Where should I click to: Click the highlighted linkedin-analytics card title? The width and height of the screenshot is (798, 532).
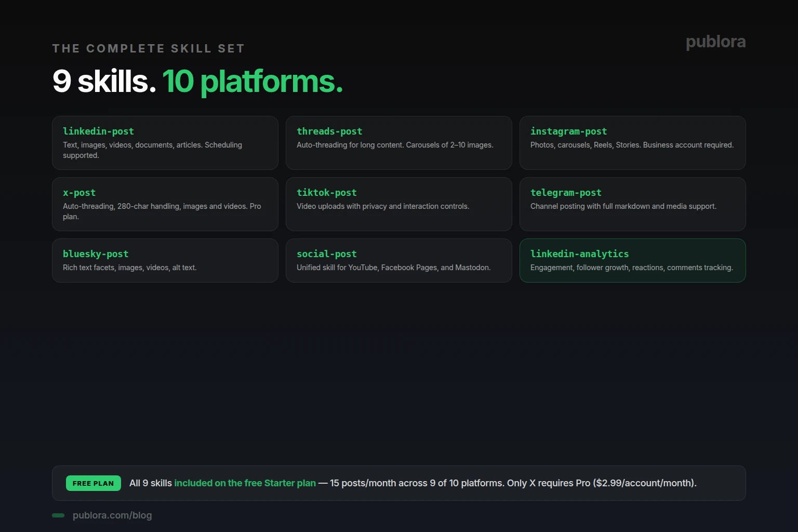tap(579, 254)
